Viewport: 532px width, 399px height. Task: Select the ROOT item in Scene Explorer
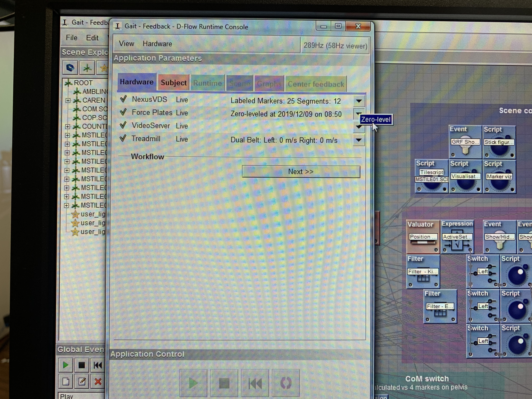click(x=83, y=83)
